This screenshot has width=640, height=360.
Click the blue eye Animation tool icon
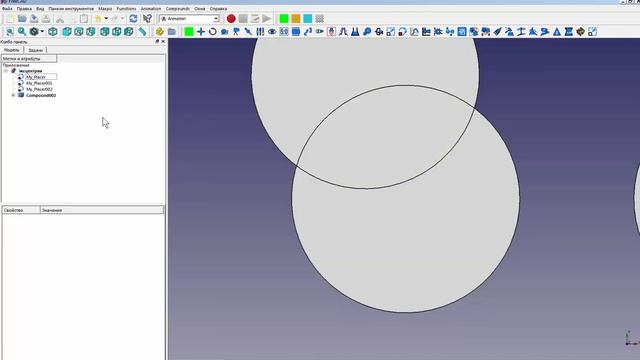(272, 31)
